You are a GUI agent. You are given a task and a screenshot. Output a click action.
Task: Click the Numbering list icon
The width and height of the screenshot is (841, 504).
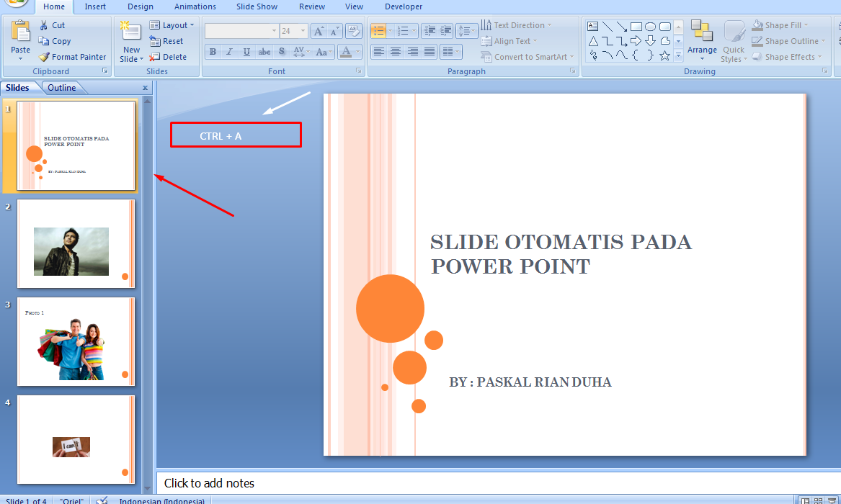(404, 31)
